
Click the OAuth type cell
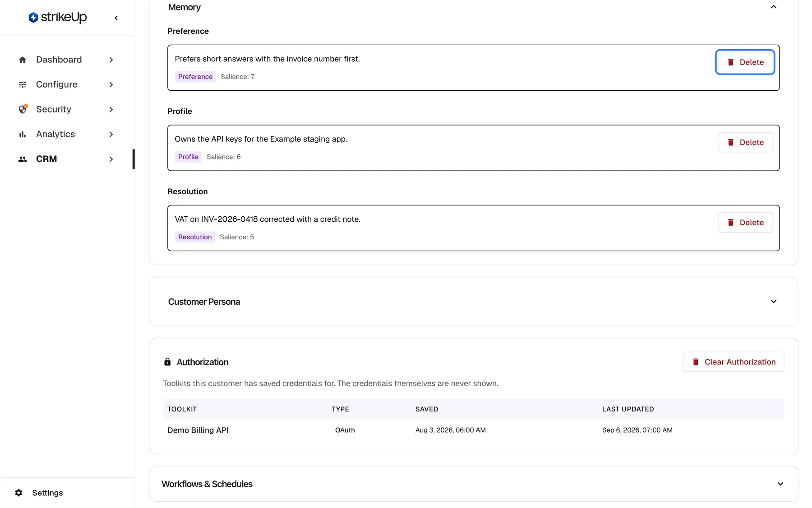pyautogui.click(x=345, y=430)
